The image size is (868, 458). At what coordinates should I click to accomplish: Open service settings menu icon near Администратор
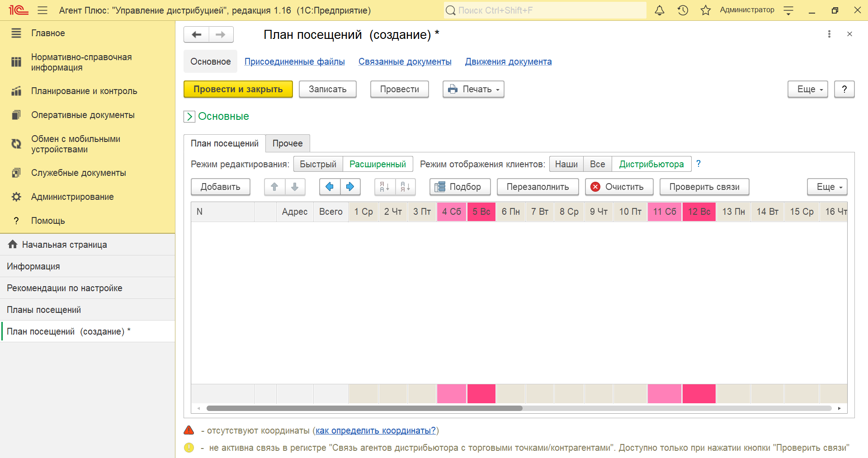(788, 10)
